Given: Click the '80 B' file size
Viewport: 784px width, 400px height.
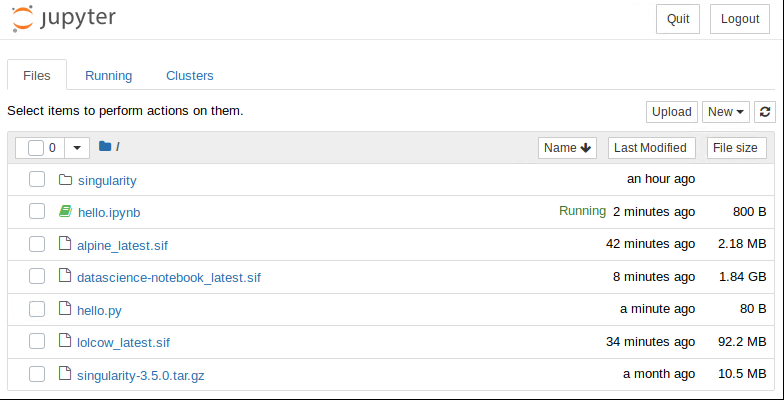Looking at the screenshot, I should click(x=753, y=309).
